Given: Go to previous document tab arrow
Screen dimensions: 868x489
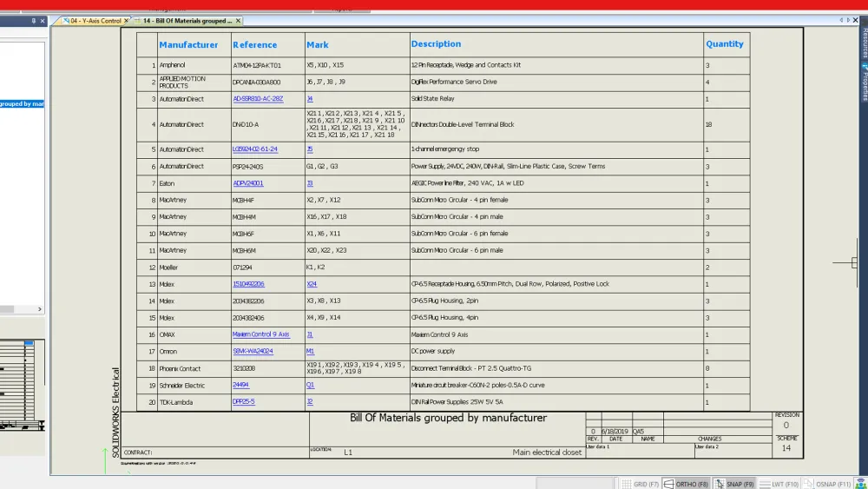Looking at the screenshot, I should pyautogui.click(x=841, y=21).
